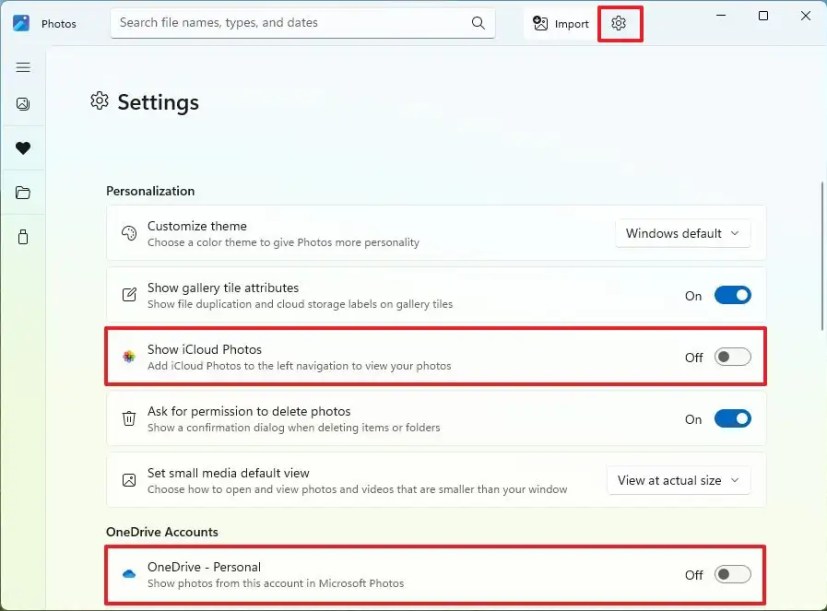
Task: Open the Windows default theme dropdown
Action: click(x=683, y=233)
